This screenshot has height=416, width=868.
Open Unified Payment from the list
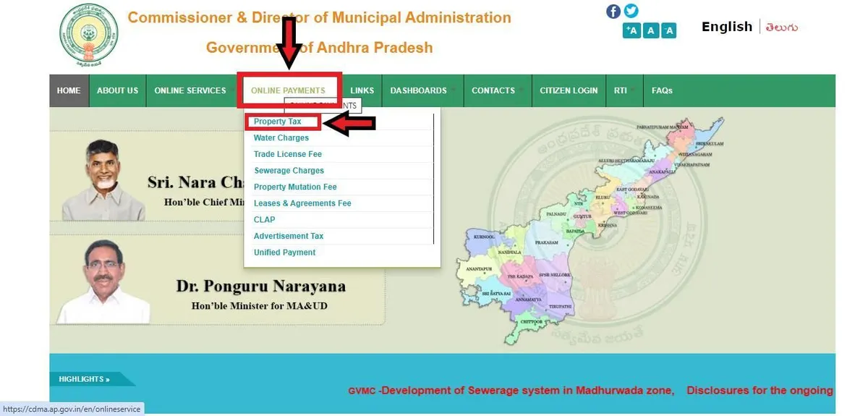285,252
